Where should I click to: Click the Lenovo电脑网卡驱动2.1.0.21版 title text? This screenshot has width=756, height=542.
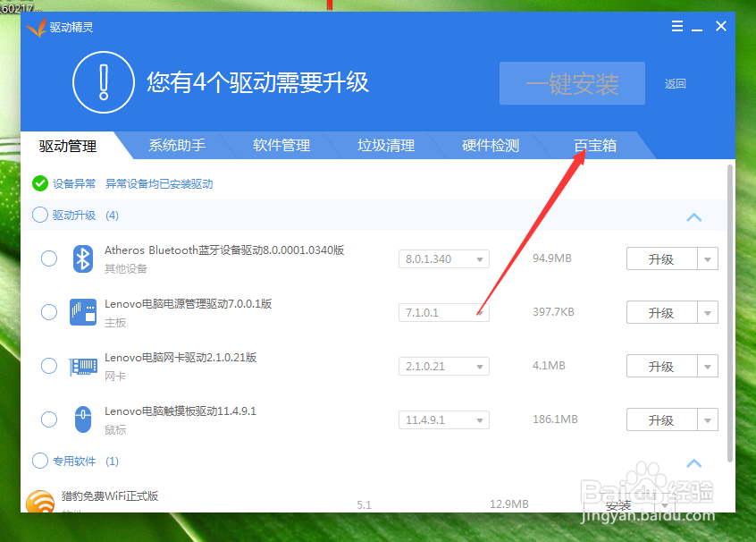pyautogui.click(x=181, y=357)
